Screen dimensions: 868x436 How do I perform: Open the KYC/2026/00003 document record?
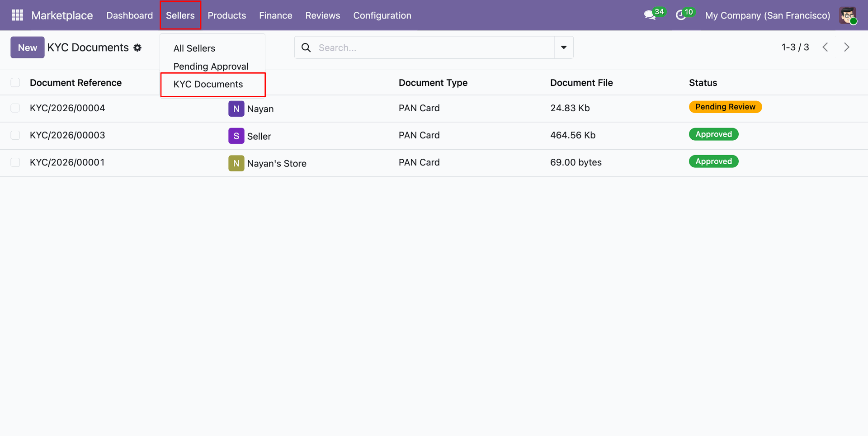coord(67,135)
